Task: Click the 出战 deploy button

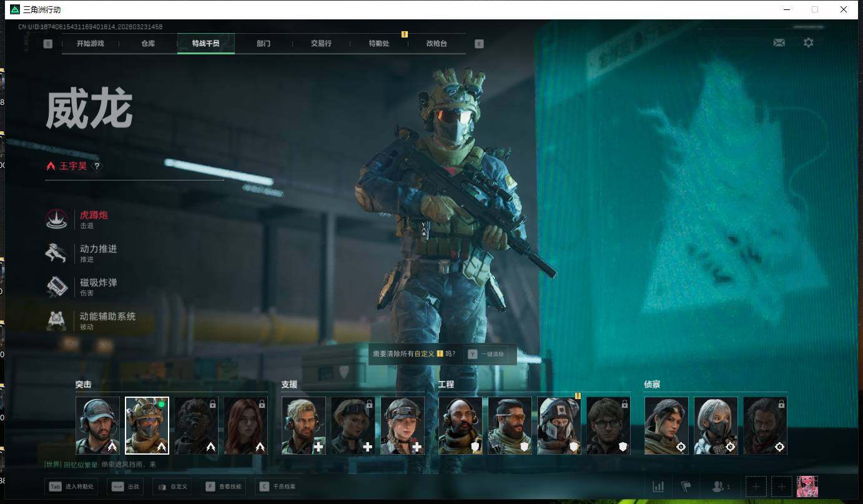Action: pos(125,487)
